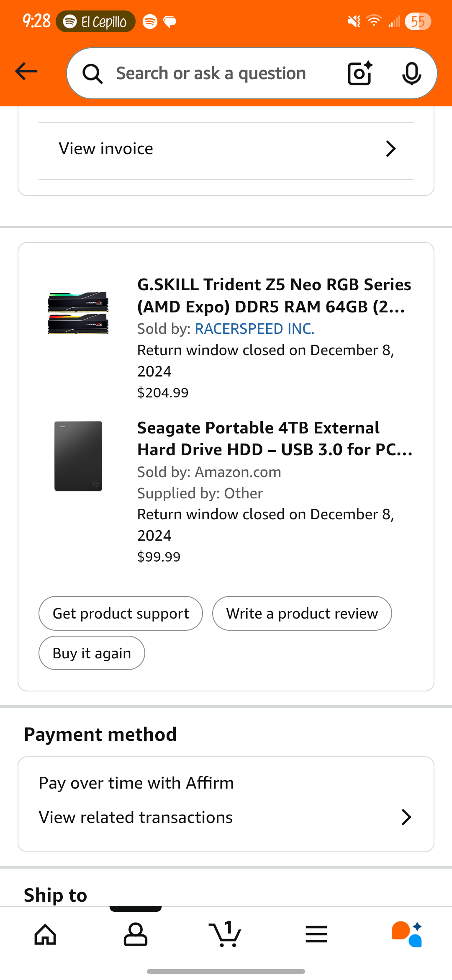Screen dimensions: 452x980
Task: Open the Home tab icon
Action: (x=45, y=934)
